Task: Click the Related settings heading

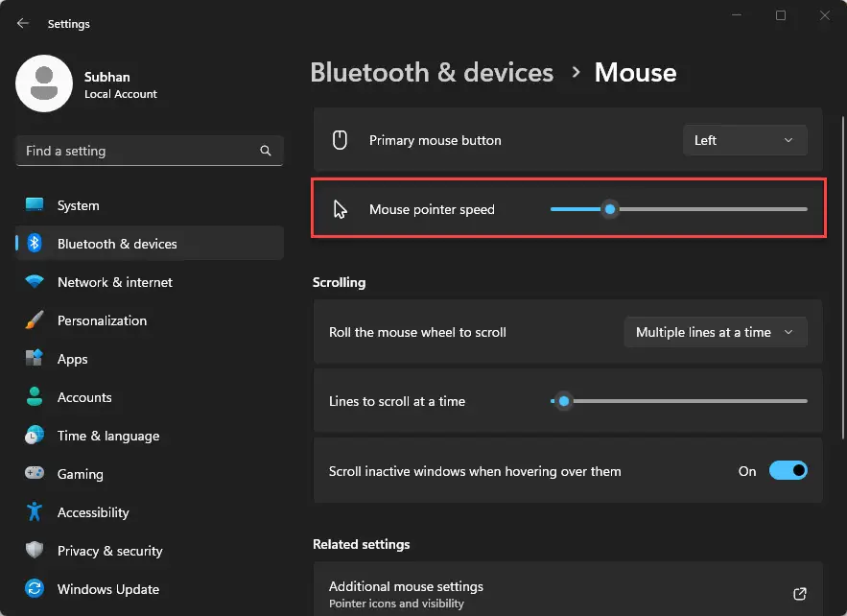Action: (x=361, y=544)
